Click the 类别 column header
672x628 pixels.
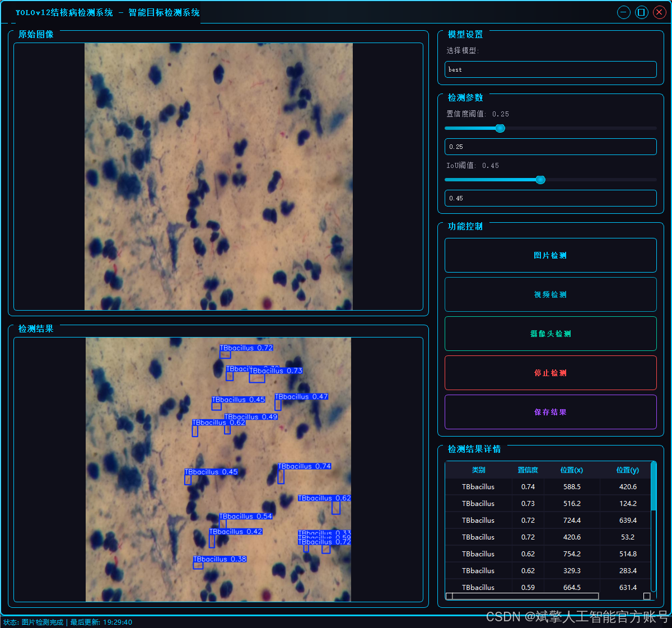click(x=478, y=470)
